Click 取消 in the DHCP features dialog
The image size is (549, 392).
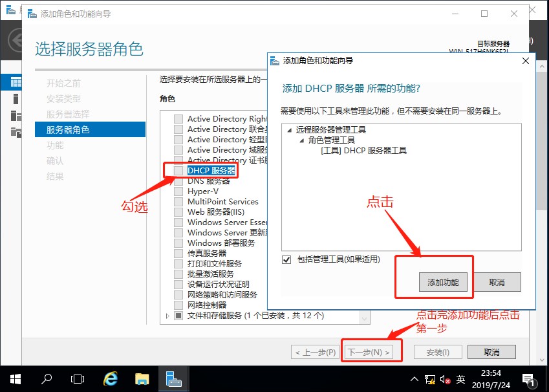pos(497,282)
